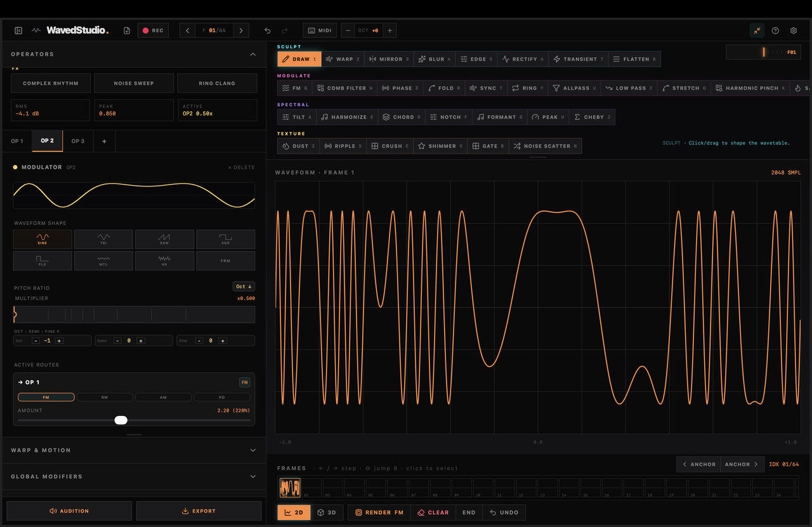Open settings via the gear icon

pyautogui.click(x=793, y=30)
